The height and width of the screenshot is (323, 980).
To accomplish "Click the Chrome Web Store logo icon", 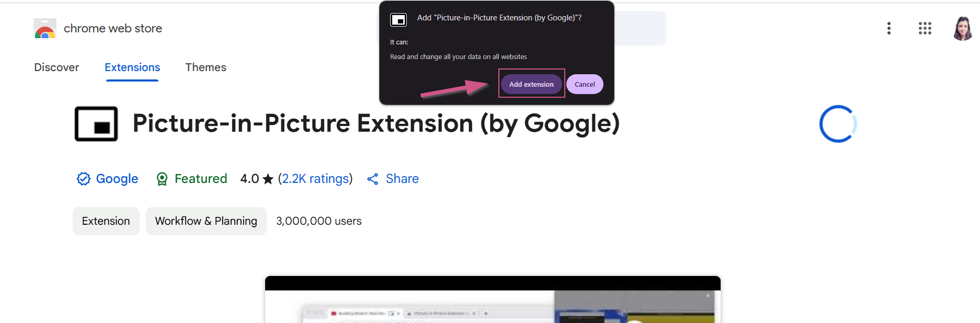I will coord(45,28).
